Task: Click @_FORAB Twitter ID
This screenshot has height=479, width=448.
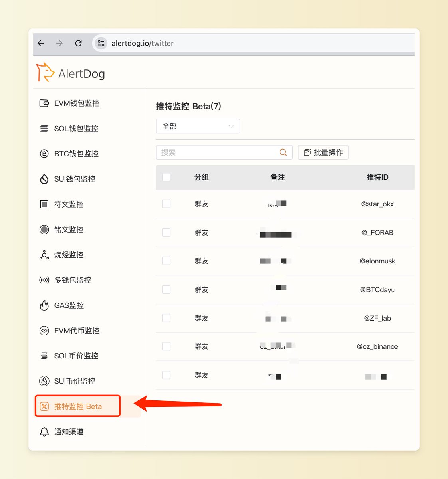Action: (377, 232)
